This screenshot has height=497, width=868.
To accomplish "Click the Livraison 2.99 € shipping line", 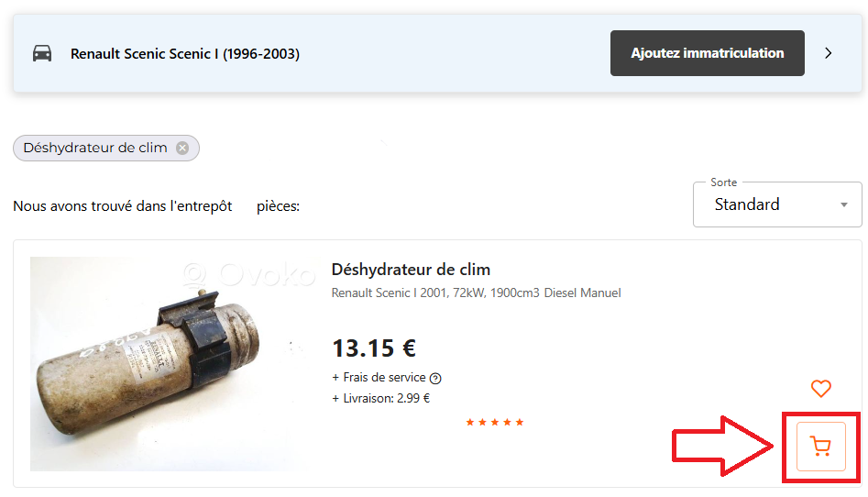I will [381, 398].
